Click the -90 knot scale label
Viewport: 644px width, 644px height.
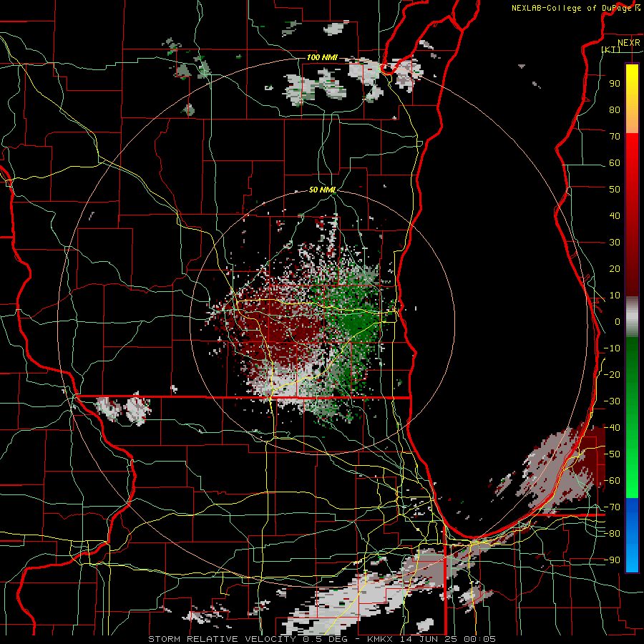pyautogui.click(x=612, y=560)
